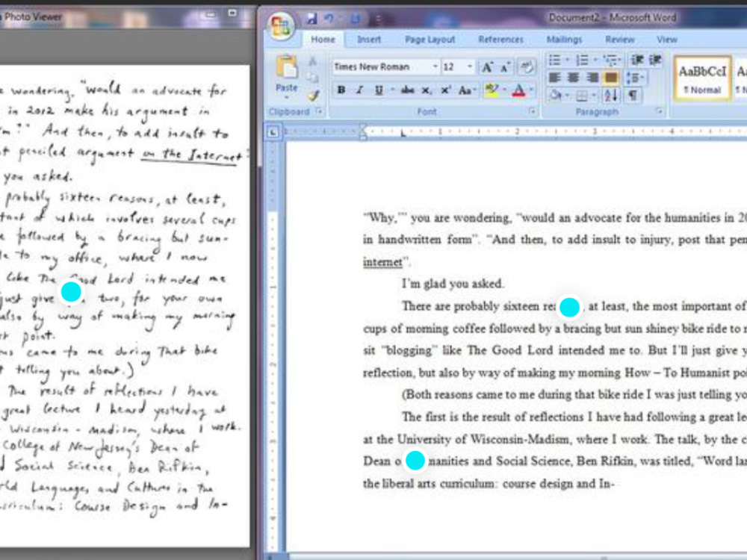Apply superscript formatting

point(445,90)
